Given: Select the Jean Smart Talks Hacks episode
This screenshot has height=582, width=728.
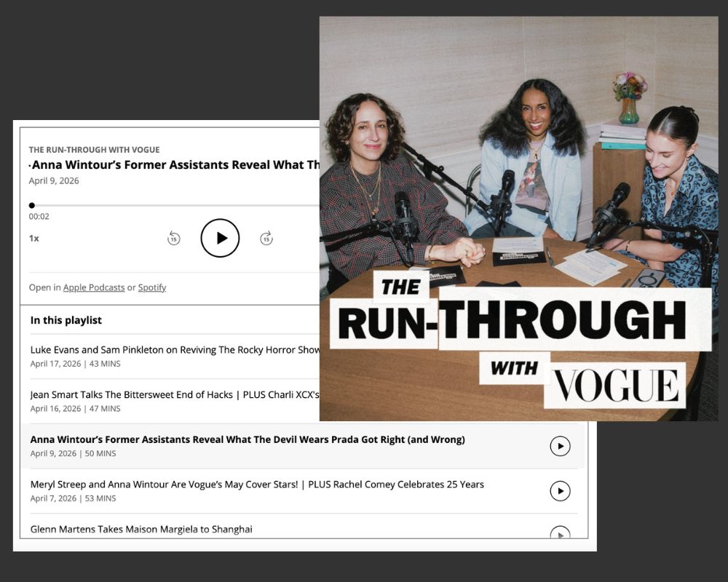Looking at the screenshot, I should (175, 395).
